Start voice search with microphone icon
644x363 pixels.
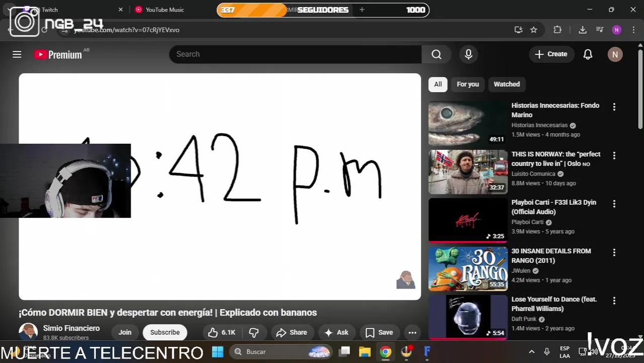click(469, 54)
